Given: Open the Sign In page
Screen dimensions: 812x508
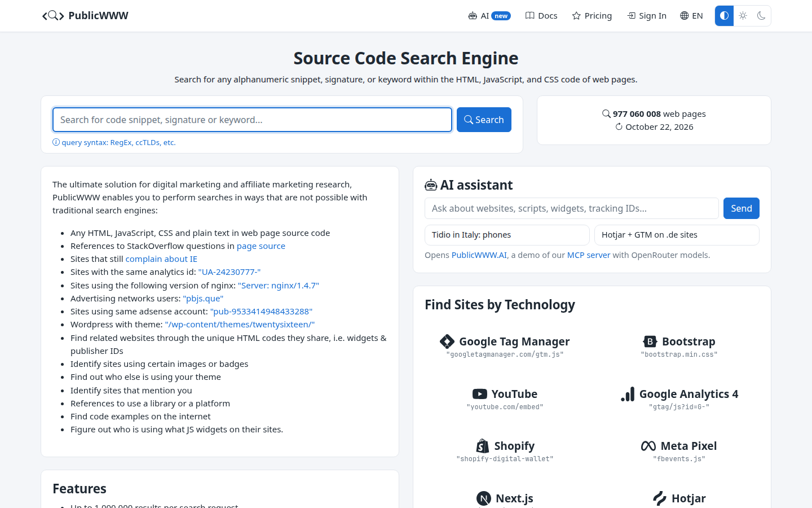Looking at the screenshot, I should [647, 16].
